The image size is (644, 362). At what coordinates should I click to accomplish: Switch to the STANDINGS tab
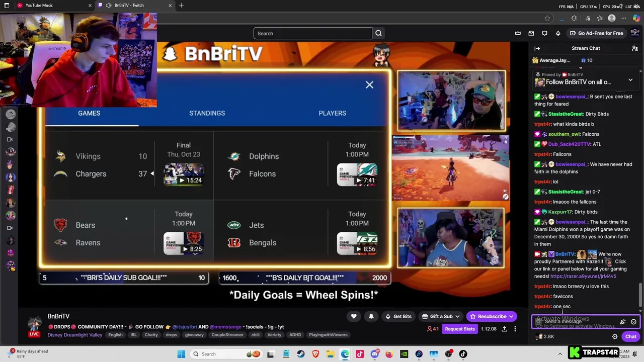click(x=207, y=113)
